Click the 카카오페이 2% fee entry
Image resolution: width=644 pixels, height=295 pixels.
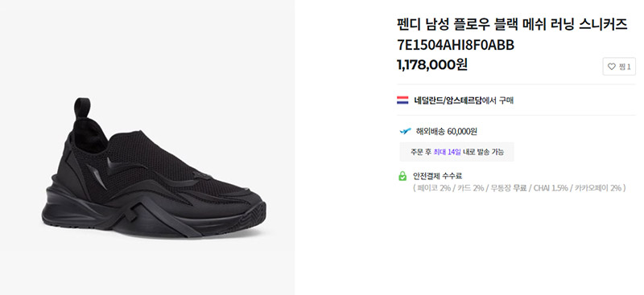tap(597, 188)
